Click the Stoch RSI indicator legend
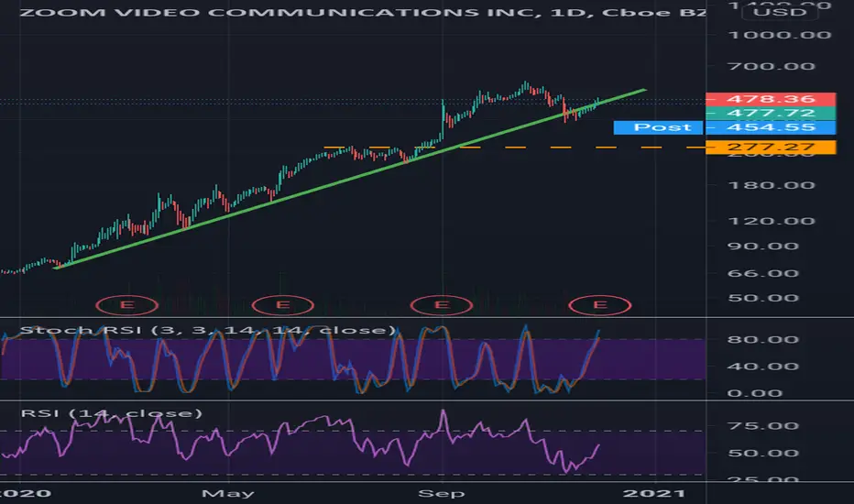854x504 pixels. 207,330
